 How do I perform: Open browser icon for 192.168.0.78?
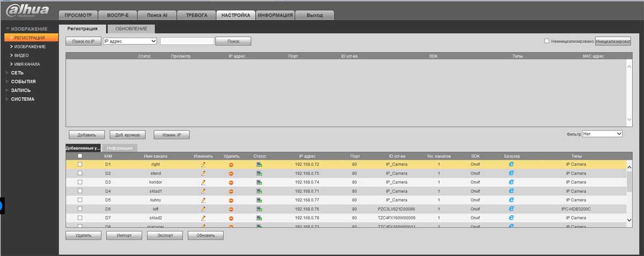(511, 217)
